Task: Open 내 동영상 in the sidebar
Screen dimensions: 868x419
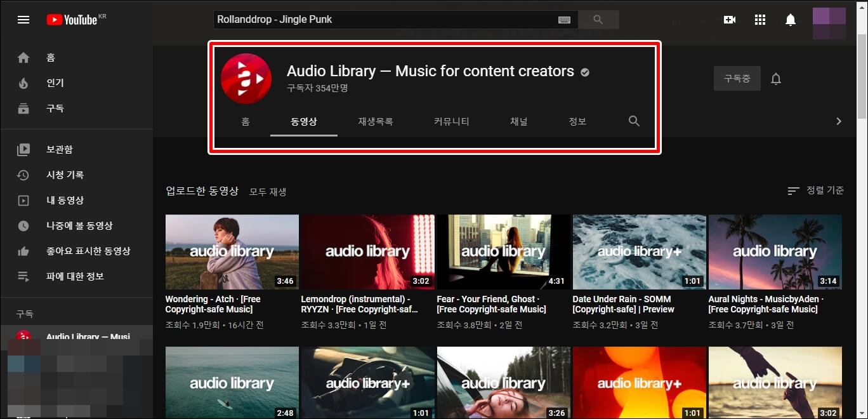Action: (76, 201)
